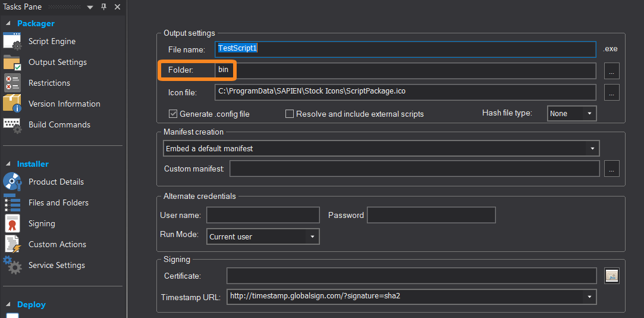644x318 pixels.
Task: Collapse the Packager section
Action: click(8, 24)
